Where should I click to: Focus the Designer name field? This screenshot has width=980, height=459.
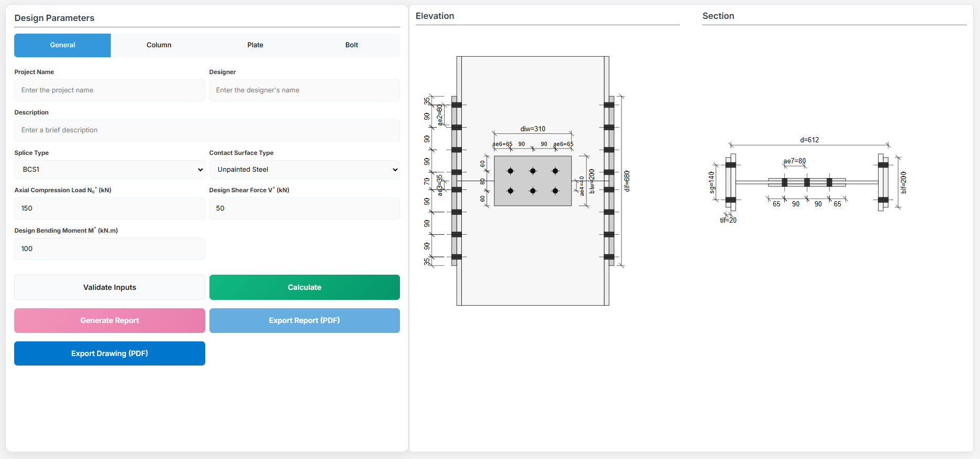tap(304, 90)
